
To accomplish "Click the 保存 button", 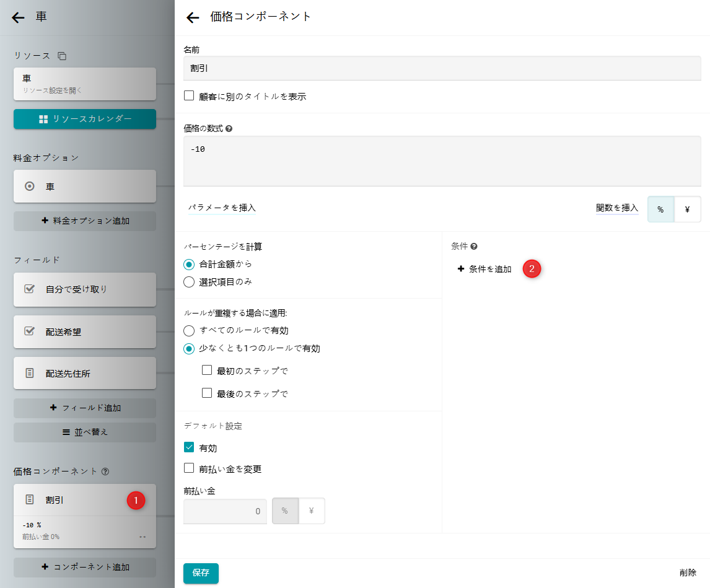I will coord(201,573).
